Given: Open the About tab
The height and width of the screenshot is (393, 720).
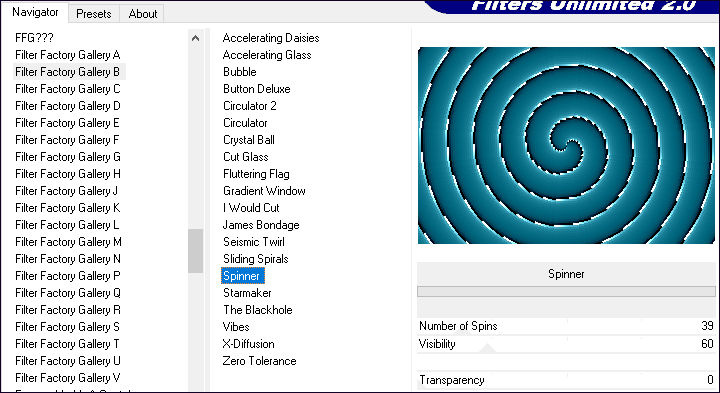Looking at the screenshot, I should (x=143, y=14).
